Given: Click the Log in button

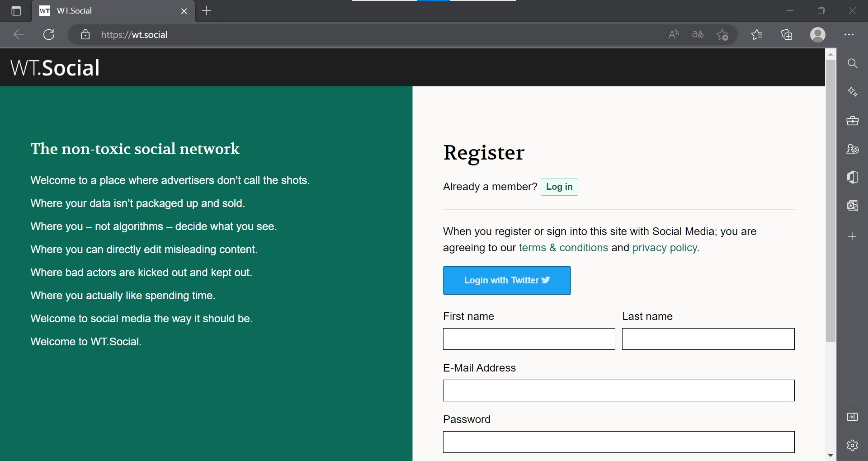Looking at the screenshot, I should [x=559, y=187].
